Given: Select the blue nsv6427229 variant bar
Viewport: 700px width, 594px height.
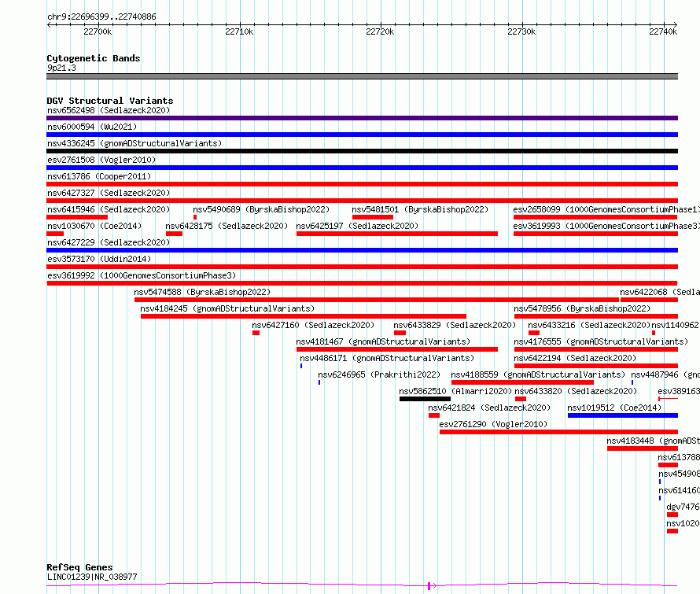Looking at the screenshot, I should click(362, 250).
